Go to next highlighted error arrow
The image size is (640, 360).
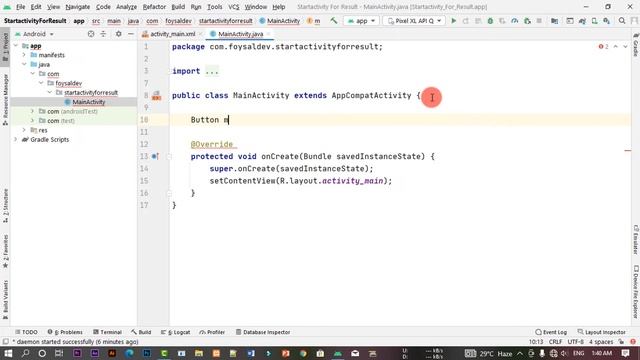(x=625, y=47)
